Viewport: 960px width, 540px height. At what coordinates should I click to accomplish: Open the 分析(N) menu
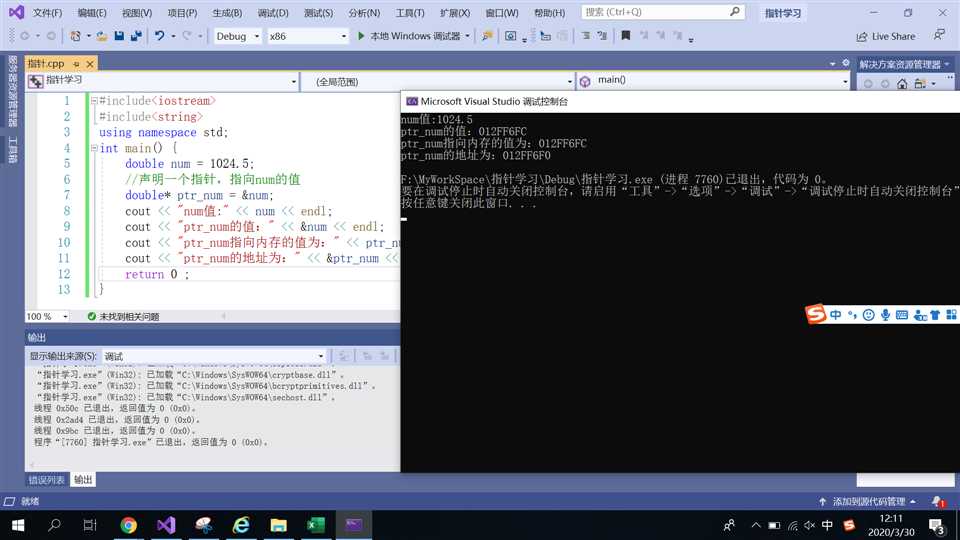pyautogui.click(x=364, y=12)
